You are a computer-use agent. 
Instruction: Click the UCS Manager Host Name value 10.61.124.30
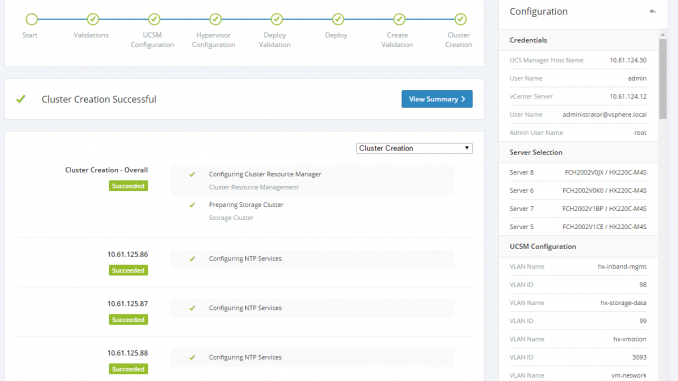click(x=628, y=60)
